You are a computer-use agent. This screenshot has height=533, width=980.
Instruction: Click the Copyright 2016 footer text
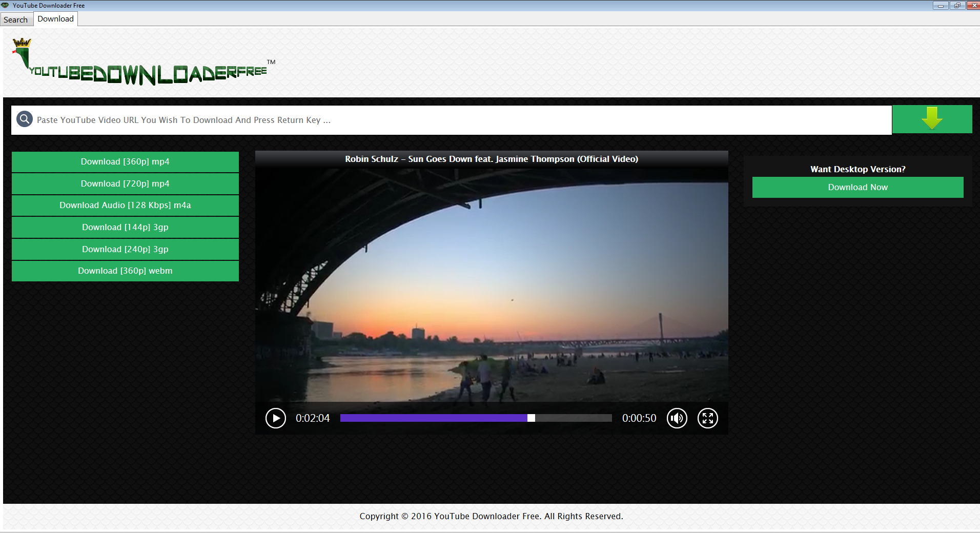coord(491,516)
